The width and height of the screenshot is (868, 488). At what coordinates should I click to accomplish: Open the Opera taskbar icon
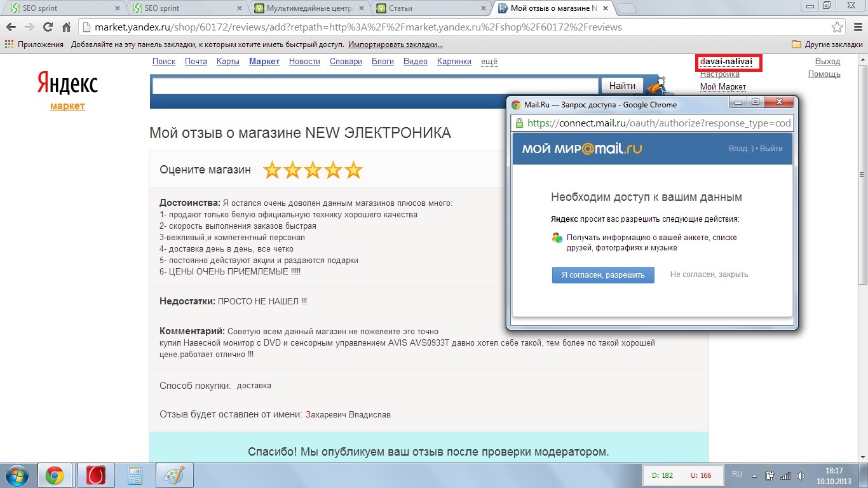95,475
